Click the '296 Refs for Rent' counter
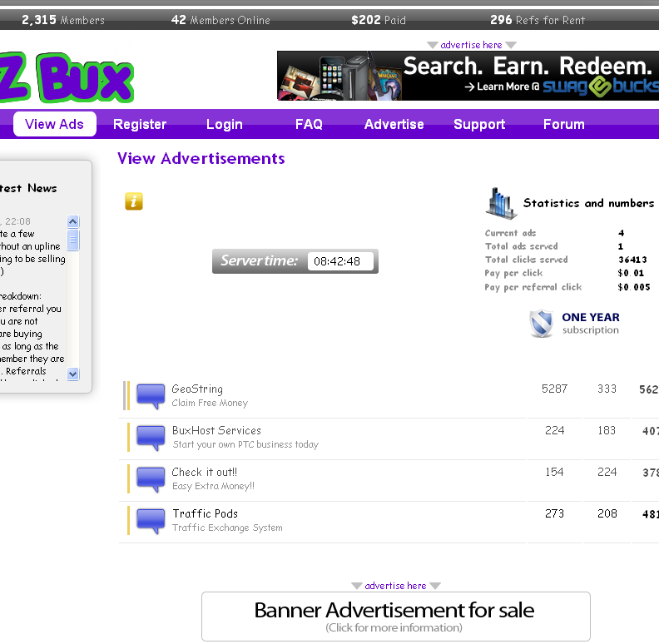Screen dimensions: 659x644 (x=538, y=20)
